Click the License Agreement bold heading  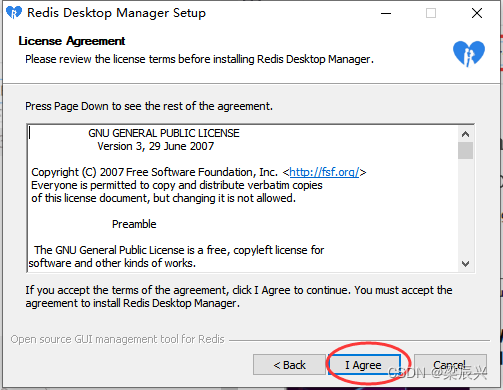click(x=72, y=41)
